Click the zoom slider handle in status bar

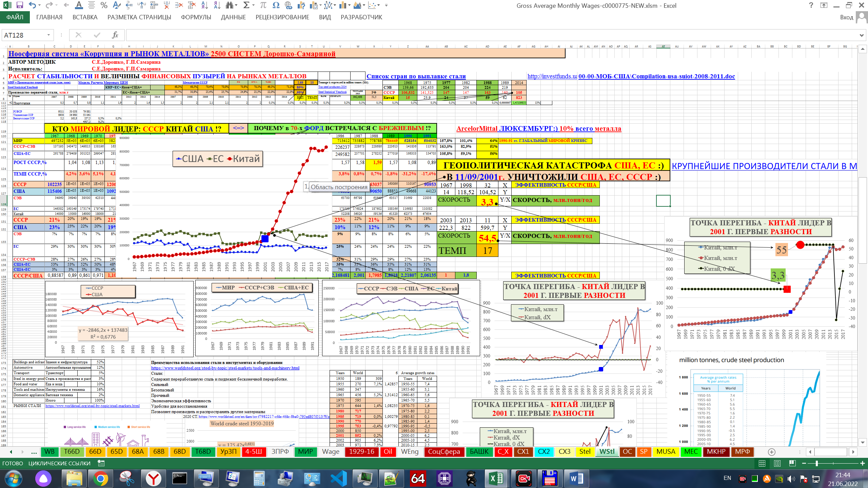coord(817,463)
